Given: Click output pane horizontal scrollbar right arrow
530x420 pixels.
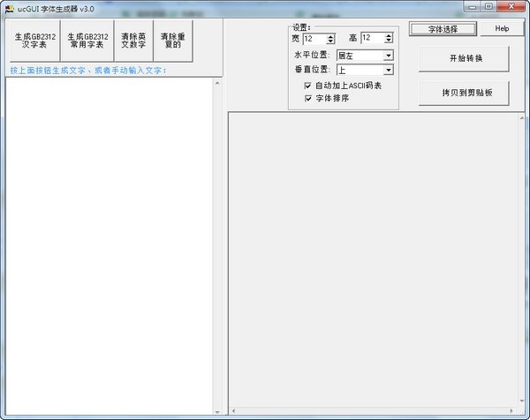Looking at the screenshot, I should [511, 410].
